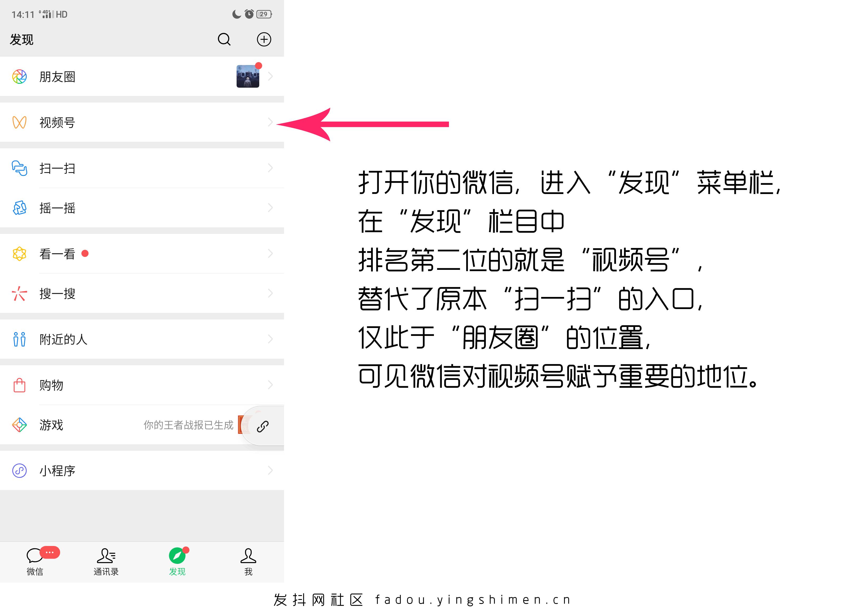The height and width of the screenshot is (616, 856).
Task: Expand the 小程序 row chevron
Action: (x=270, y=470)
